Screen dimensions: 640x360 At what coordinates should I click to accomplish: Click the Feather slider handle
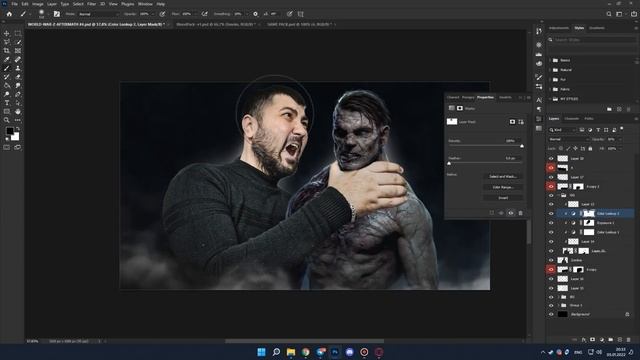(x=449, y=163)
